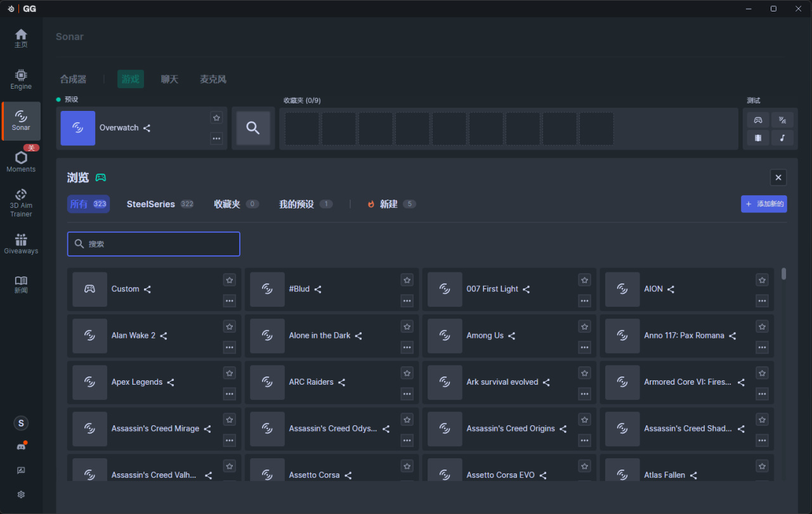Image resolution: width=812 pixels, height=514 pixels.
Task: Open the feedback icon above settings
Action: click(21, 470)
